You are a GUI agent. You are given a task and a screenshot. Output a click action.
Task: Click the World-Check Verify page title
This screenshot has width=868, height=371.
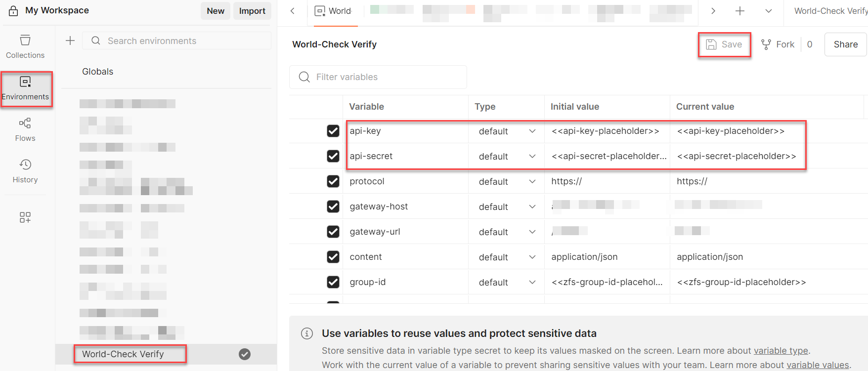334,44
